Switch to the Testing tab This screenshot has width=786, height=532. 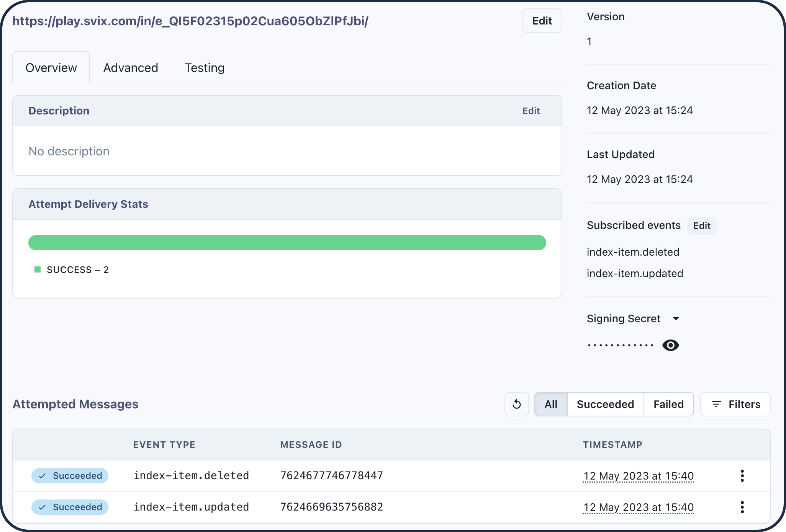205,68
